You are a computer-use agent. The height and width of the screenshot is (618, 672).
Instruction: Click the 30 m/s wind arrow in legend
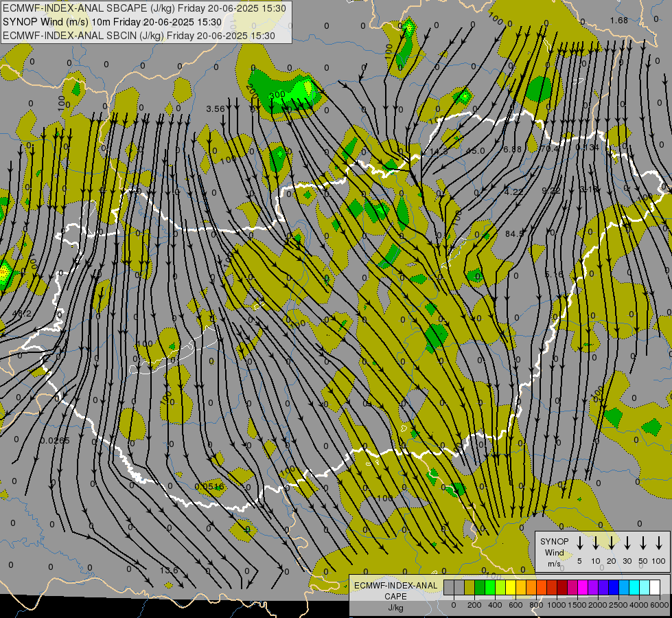point(627,543)
